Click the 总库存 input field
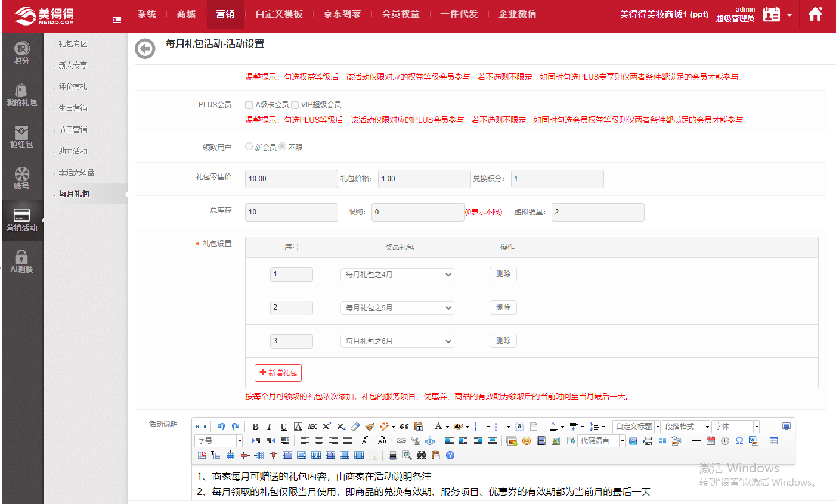 [292, 212]
